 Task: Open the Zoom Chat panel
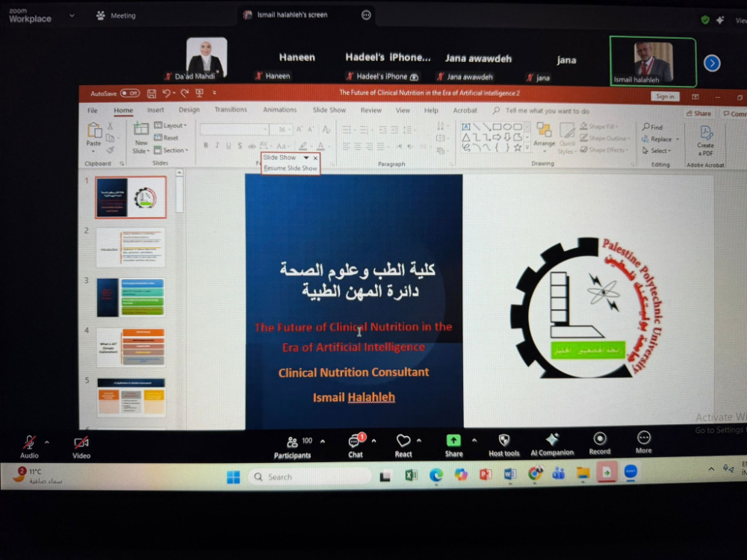[356, 442]
